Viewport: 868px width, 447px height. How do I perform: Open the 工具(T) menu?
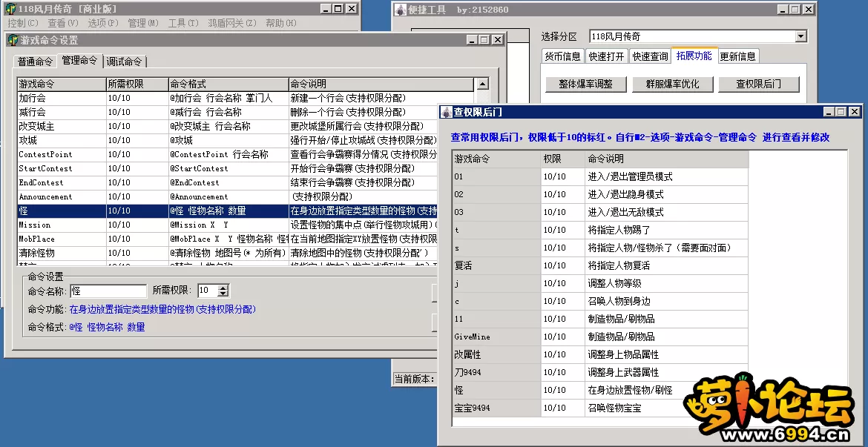pos(183,23)
